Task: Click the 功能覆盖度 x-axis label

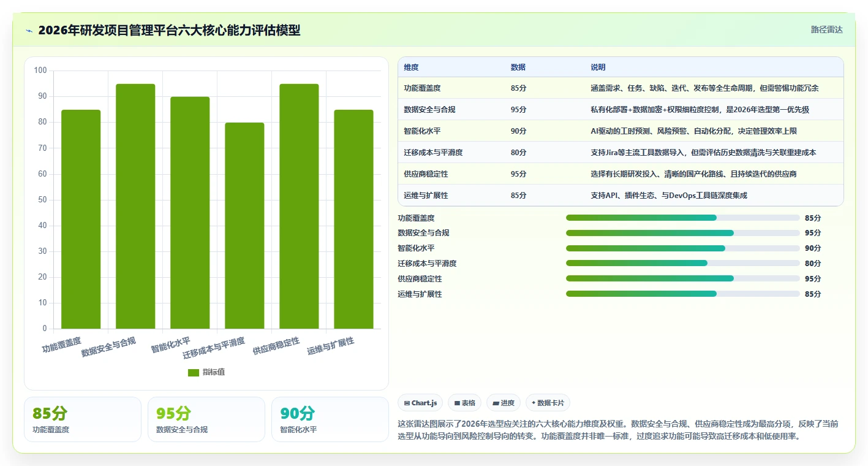Action: tap(61, 344)
